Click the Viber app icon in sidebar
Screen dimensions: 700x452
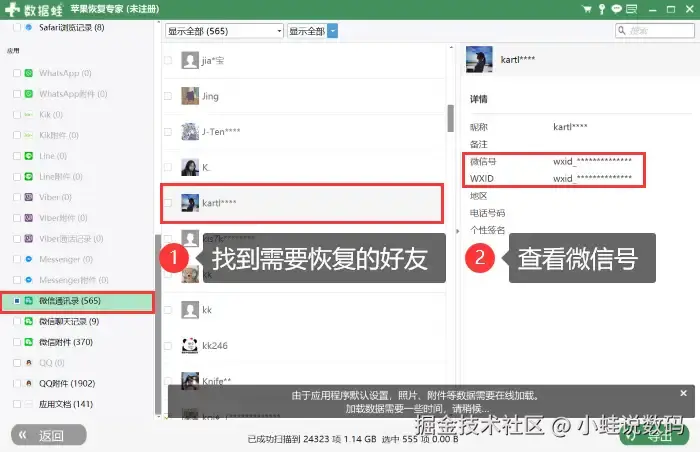click(x=29, y=197)
